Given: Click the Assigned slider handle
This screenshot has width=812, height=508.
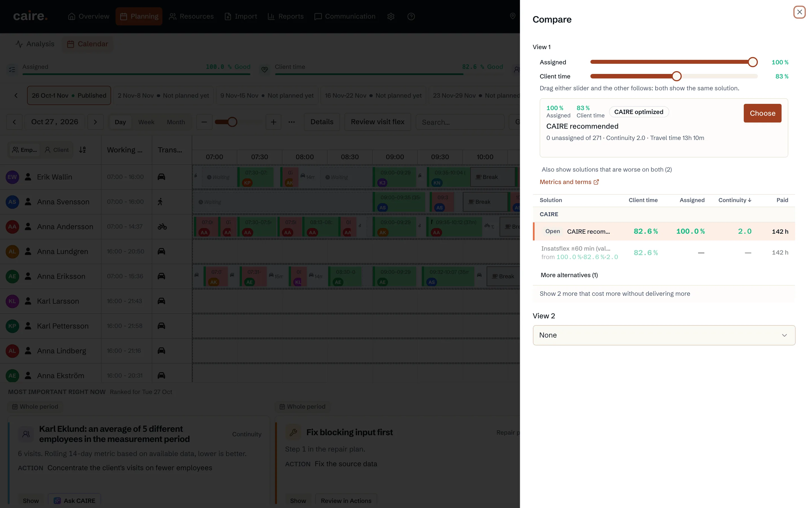Looking at the screenshot, I should coord(753,62).
